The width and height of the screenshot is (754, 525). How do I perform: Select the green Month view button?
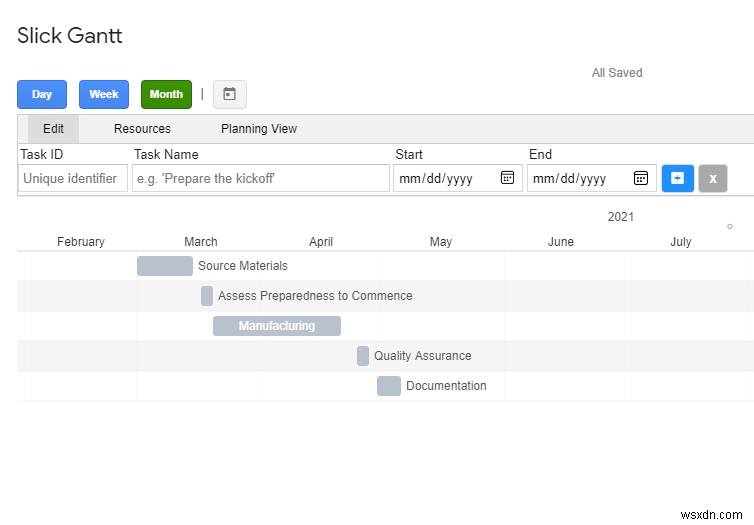pyautogui.click(x=166, y=94)
